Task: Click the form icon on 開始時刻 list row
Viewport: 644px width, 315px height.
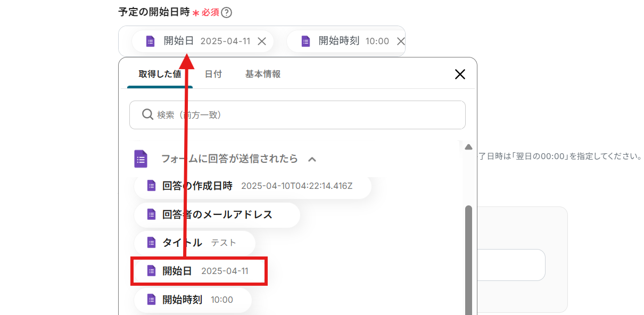Action: coord(151,300)
